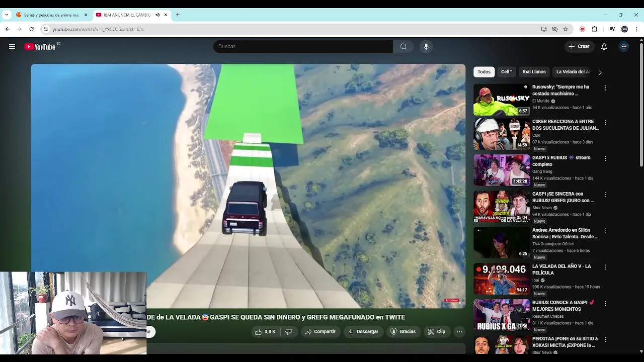The height and width of the screenshot is (362, 644).
Task: Select the La Velada del filter chip
Action: pyautogui.click(x=573, y=72)
